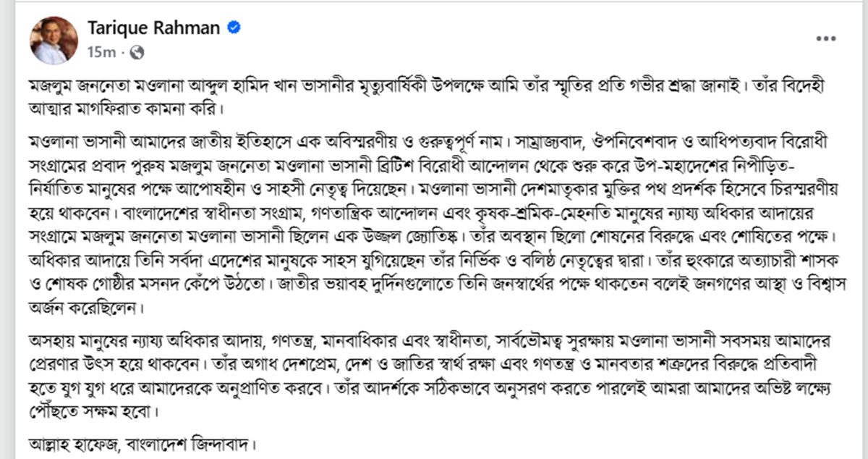Open the three-dot post options menu
The height and width of the screenshot is (459, 868).
[827, 38]
